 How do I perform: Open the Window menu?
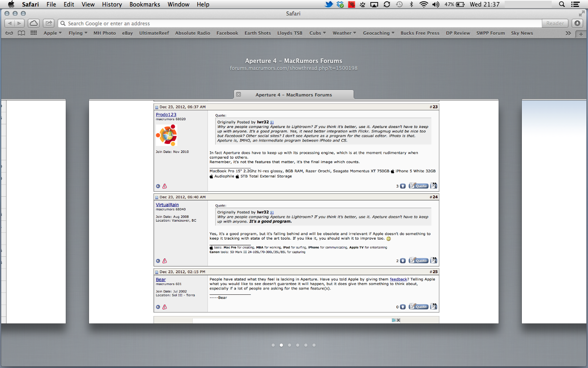pos(178,4)
